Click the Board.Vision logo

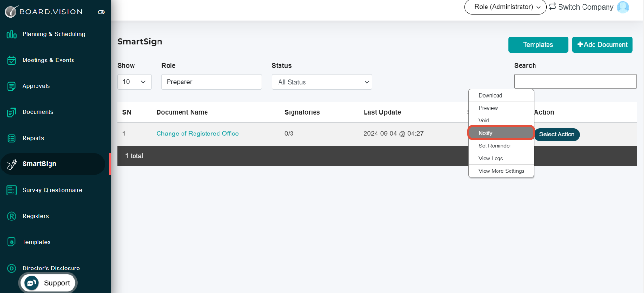pos(44,12)
